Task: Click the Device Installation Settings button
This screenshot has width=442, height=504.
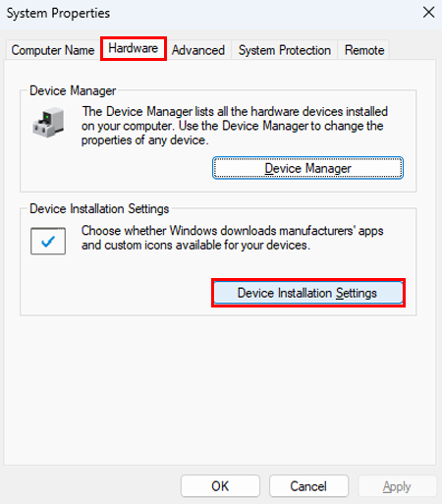Action: click(x=308, y=293)
